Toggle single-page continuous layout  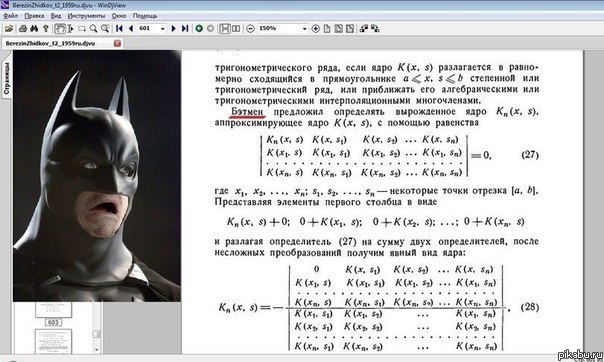coord(225,28)
